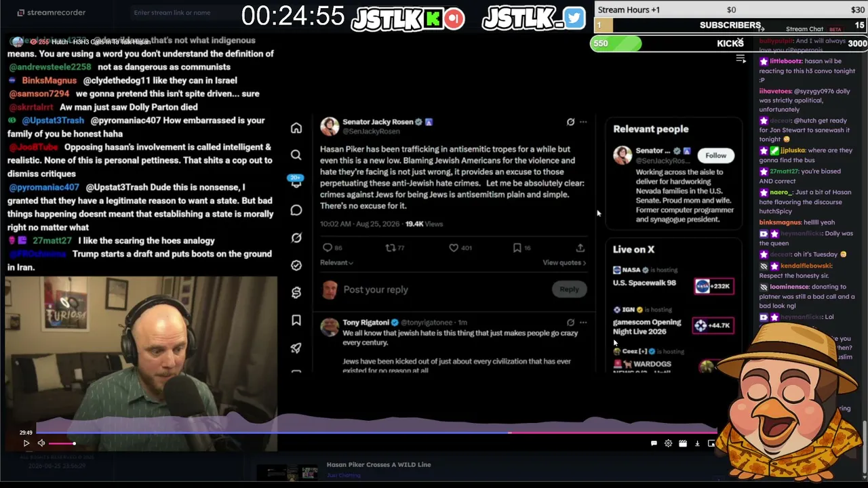Image resolution: width=868 pixels, height=488 pixels.
Task: Open more options on Jacky Rosen's post
Action: click(x=583, y=122)
